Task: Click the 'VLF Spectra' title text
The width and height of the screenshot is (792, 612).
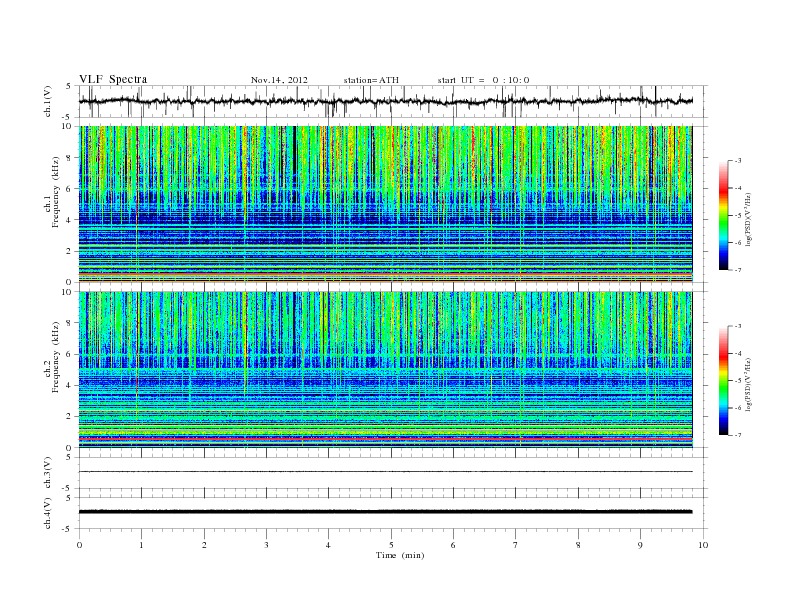Action: pos(113,79)
